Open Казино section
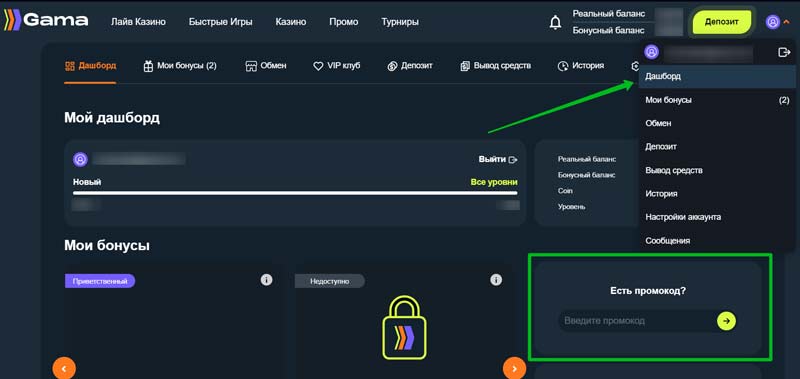Image resolution: width=800 pixels, height=379 pixels. click(291, 22)
